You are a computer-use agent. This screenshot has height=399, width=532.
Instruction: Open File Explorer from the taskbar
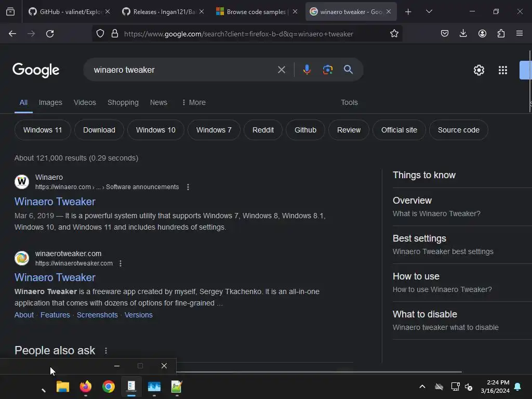tap(63, 387)
